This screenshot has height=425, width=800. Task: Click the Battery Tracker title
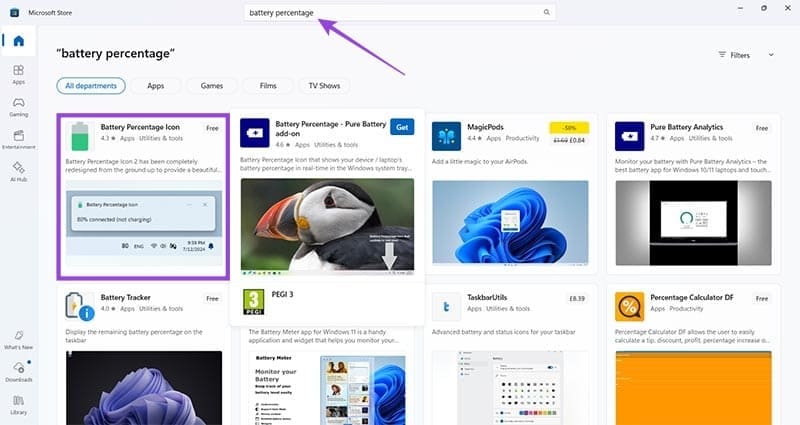click(126, 297)
